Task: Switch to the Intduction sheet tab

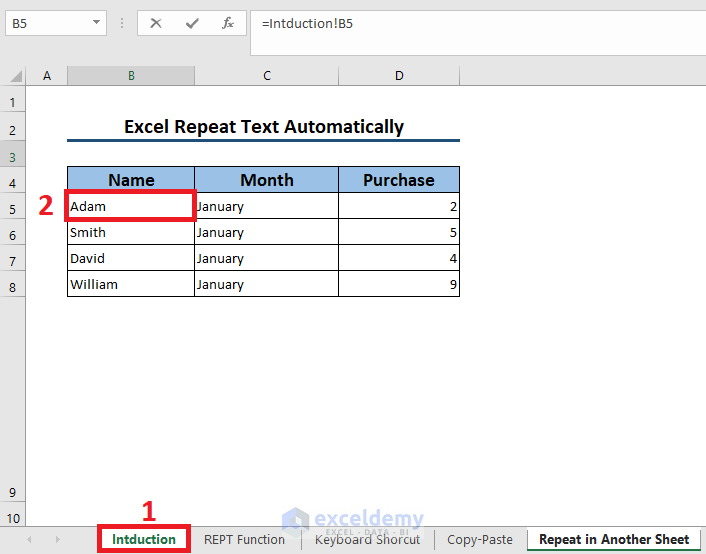Action: (x=144, y=539)
